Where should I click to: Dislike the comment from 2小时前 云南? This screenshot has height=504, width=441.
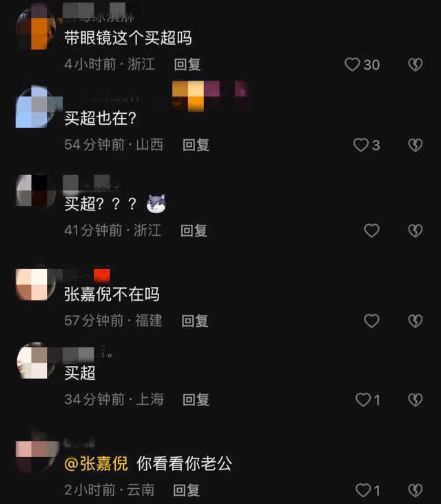[x=416, y=490]
